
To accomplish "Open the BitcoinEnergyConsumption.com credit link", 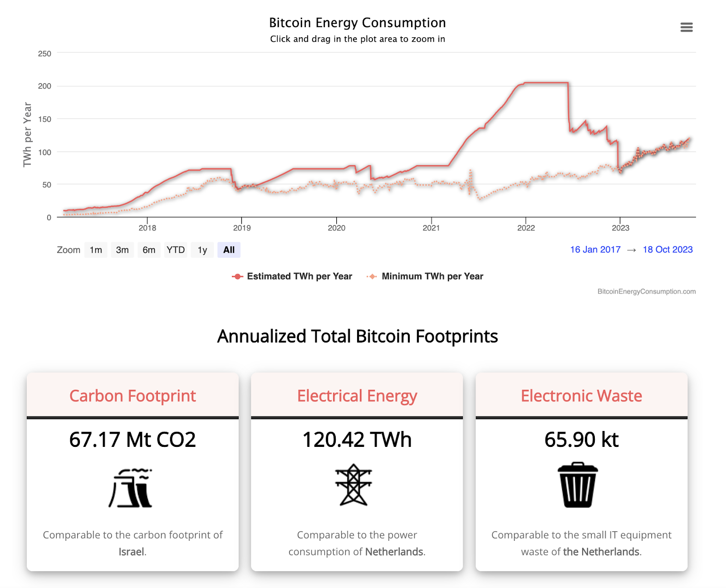I will (x=646, y=291).
